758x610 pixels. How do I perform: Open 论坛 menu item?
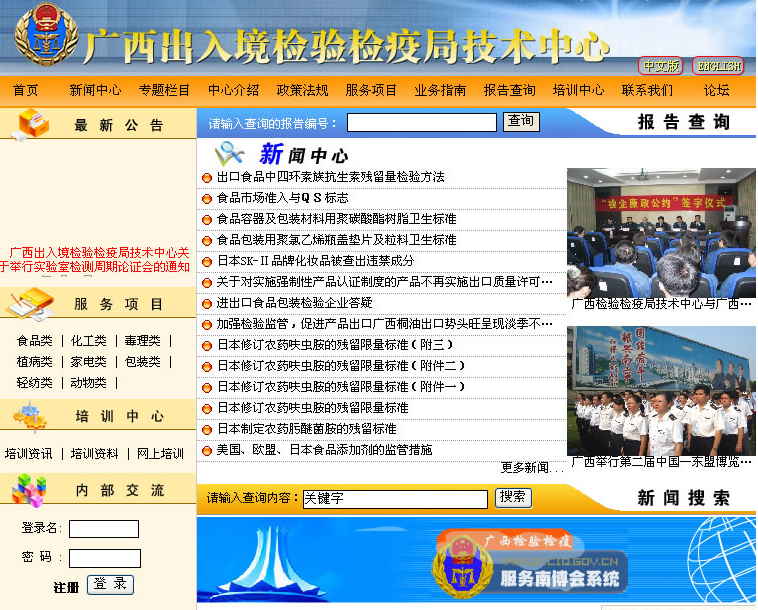716,90
